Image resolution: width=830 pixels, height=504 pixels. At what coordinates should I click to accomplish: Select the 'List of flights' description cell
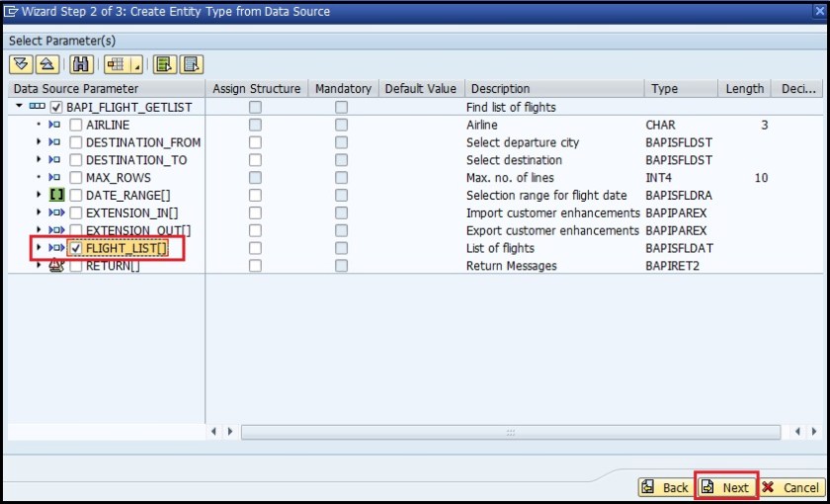(500, 248)
